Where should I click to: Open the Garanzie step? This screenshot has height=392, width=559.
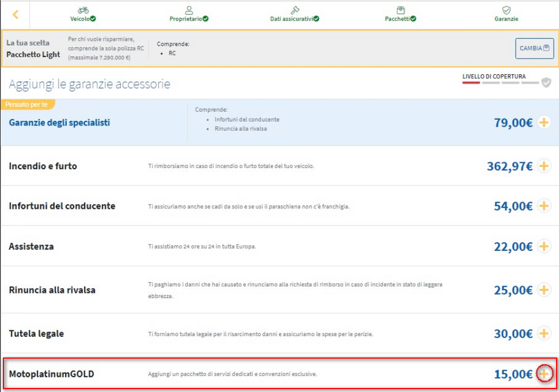coord(506,14)
